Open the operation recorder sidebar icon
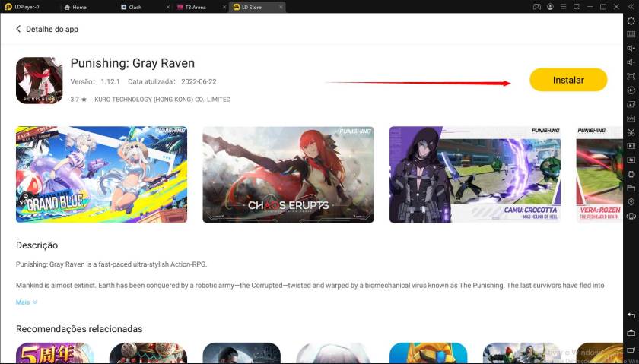639x364 pixels. click(631, 90)
